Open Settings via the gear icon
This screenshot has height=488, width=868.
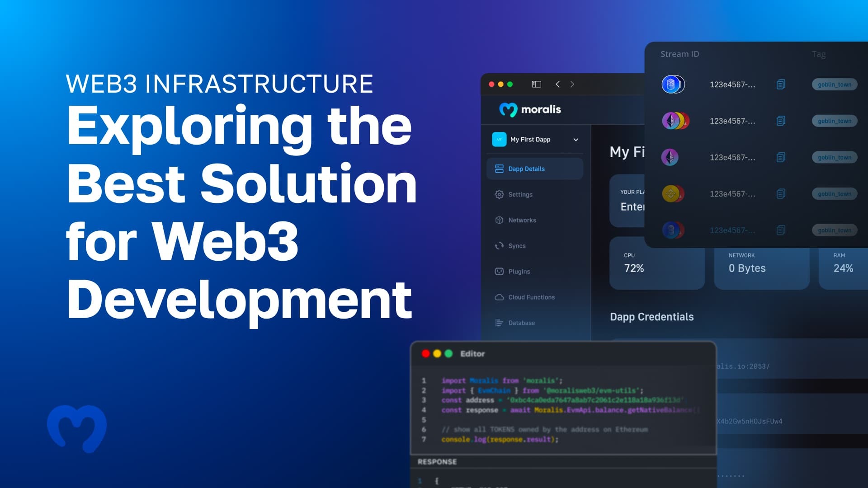point(520,194)
